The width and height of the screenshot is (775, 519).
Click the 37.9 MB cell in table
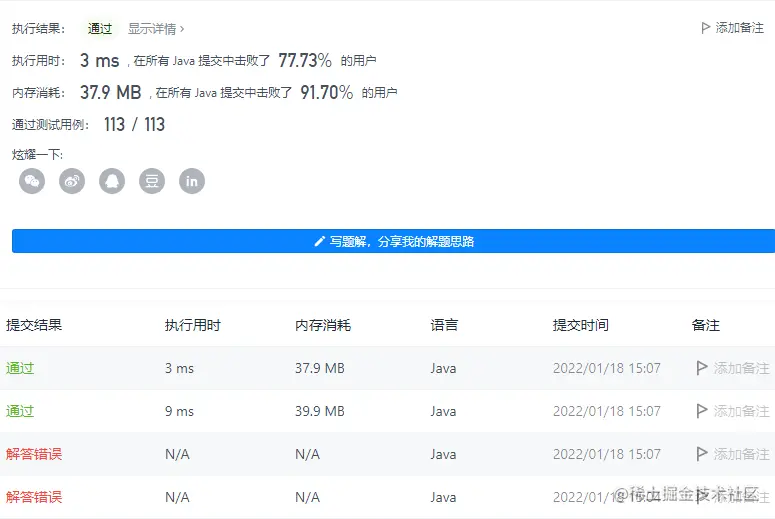pos(320,368)
